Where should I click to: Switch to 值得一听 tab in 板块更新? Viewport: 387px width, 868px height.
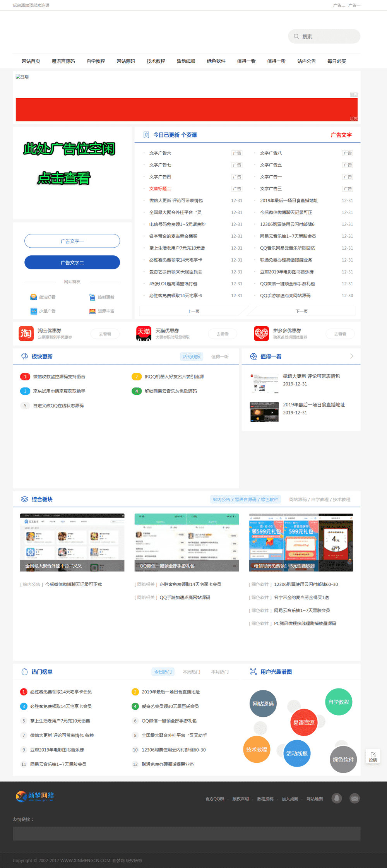coord(220,356)
